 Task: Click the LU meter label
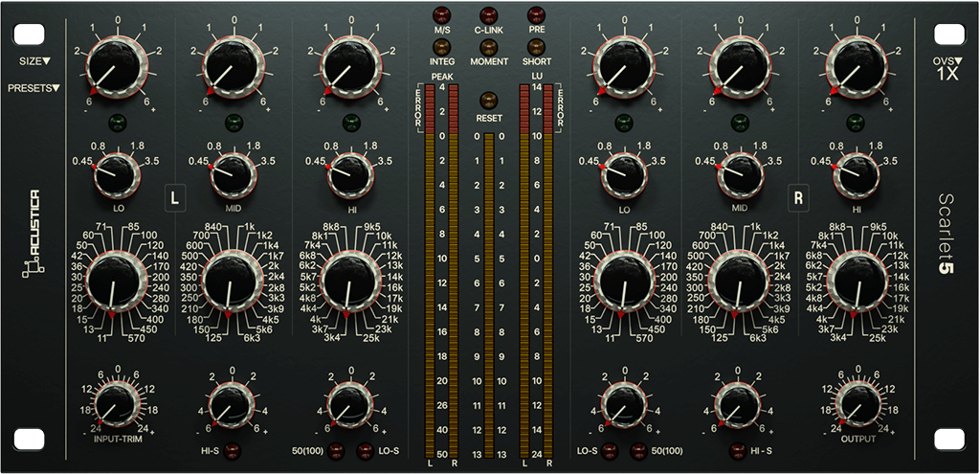(x=535, y=78)
